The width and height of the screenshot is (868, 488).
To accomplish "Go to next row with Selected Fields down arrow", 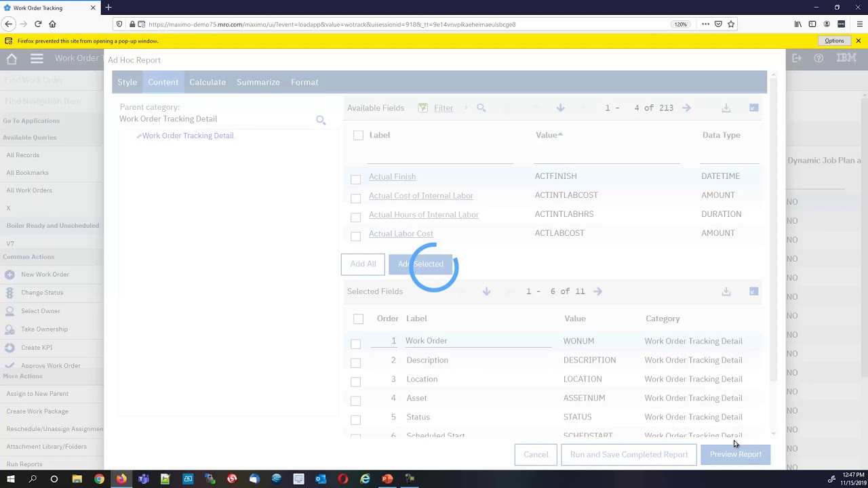I will coord(486,291).
